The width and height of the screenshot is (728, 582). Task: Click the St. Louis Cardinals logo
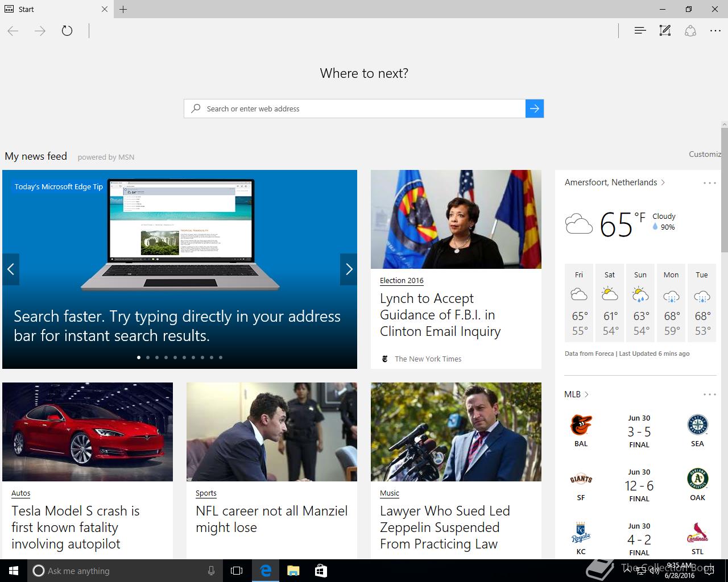[697, 533]
